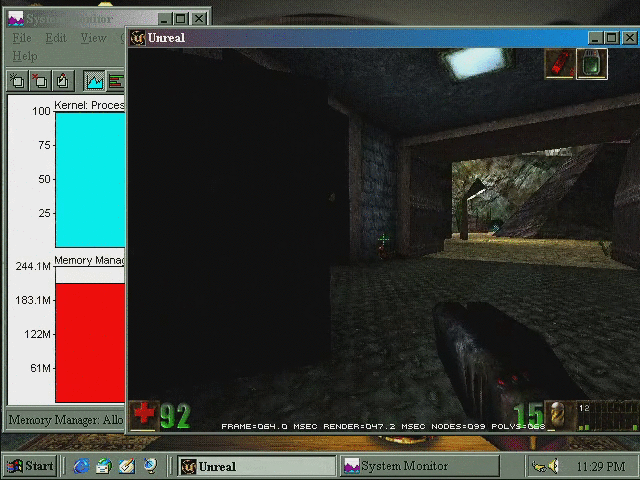
Task: Maximize the Unreal window
Action: 611,38
